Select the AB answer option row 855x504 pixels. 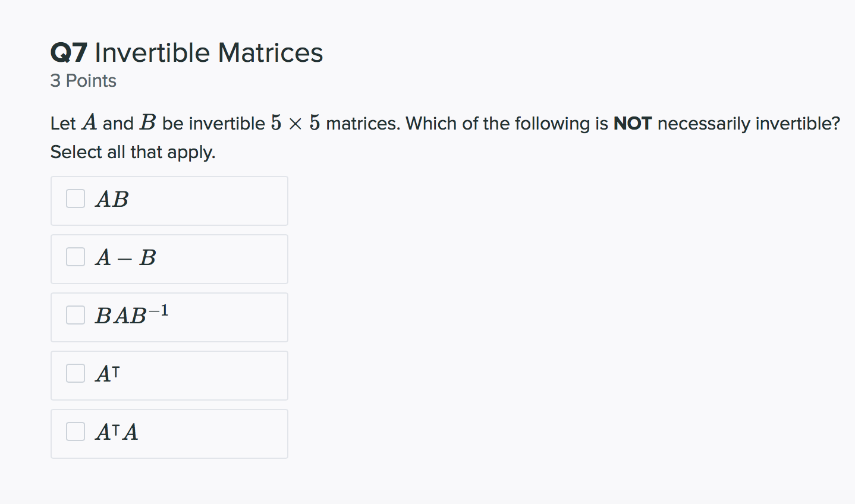click(169, 200)
